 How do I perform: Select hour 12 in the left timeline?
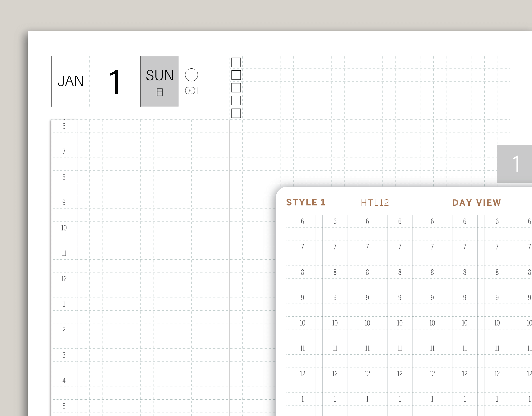click(64, 279)
